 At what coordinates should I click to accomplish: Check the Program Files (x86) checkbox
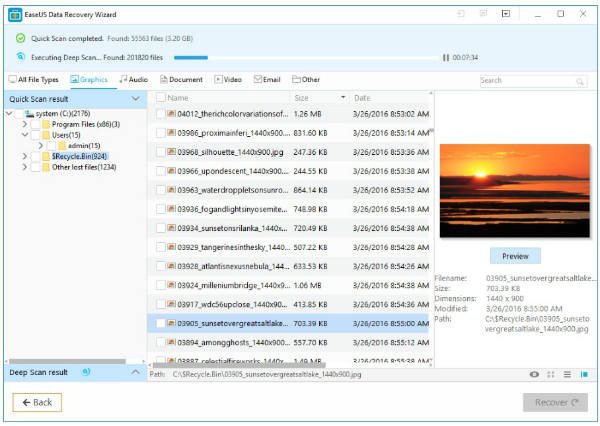click(x=35, y=124)
